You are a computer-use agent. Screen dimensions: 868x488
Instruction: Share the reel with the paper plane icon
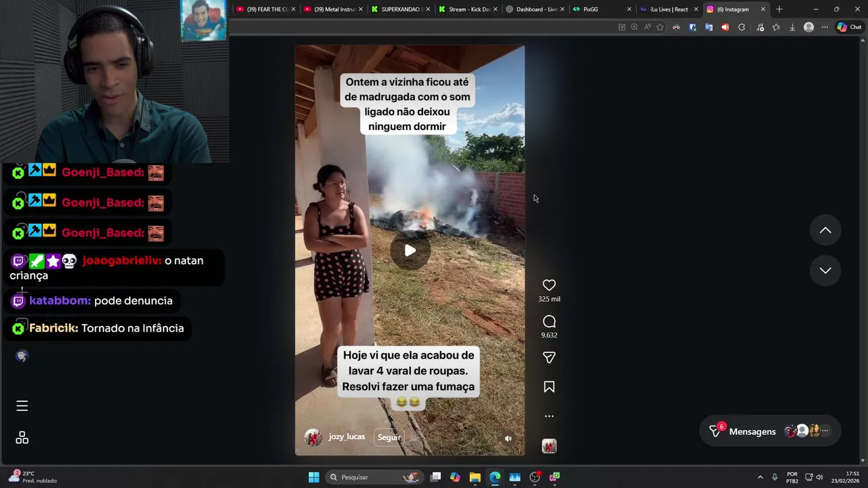549,357
